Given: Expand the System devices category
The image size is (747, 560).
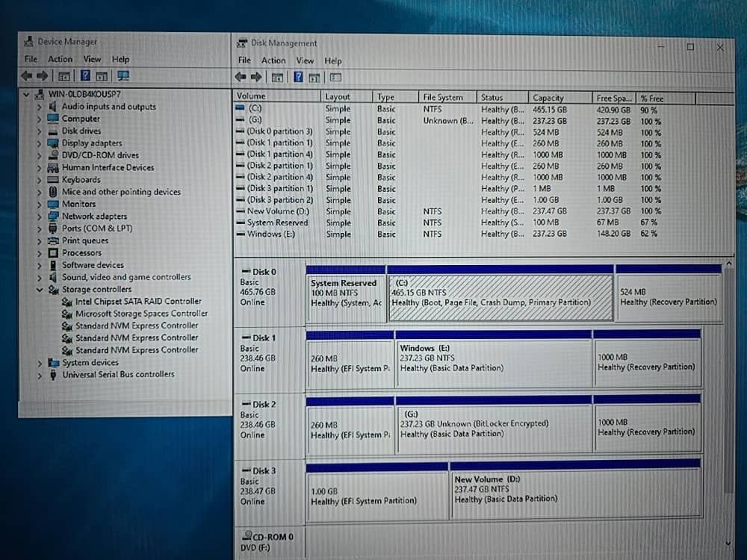Looking at the screenshot, I should [40, 363].
